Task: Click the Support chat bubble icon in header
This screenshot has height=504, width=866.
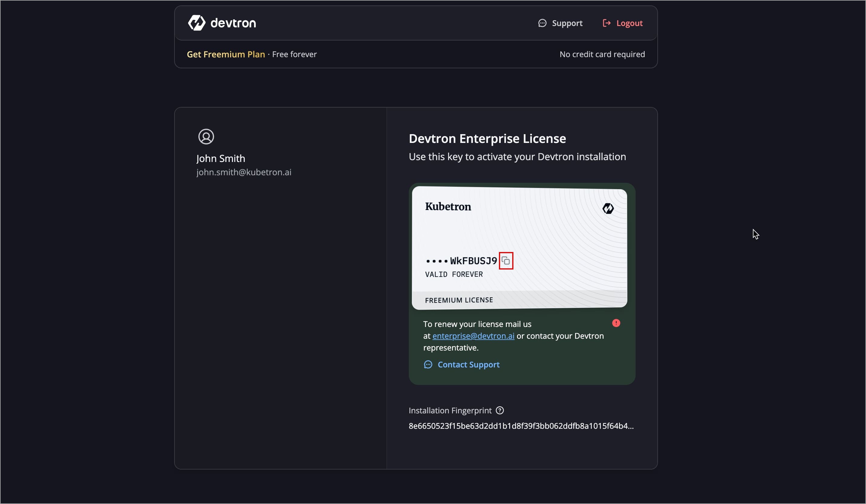Action: 542,23
